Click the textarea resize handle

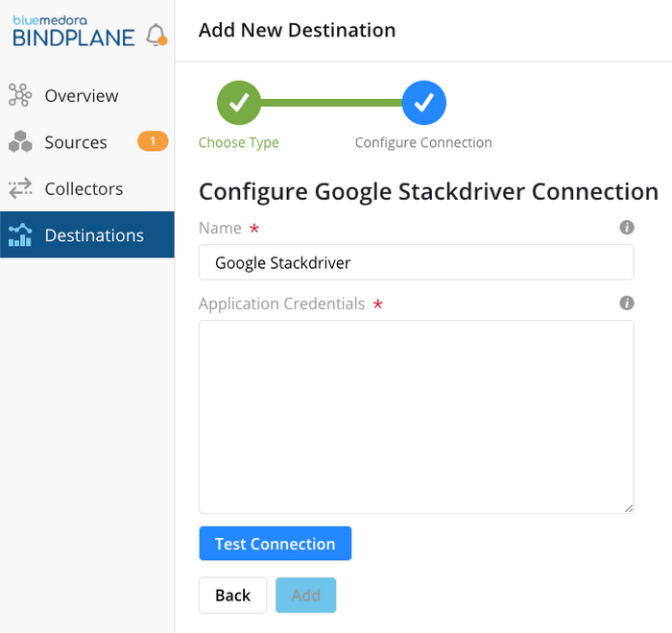[x=629, y=509]
